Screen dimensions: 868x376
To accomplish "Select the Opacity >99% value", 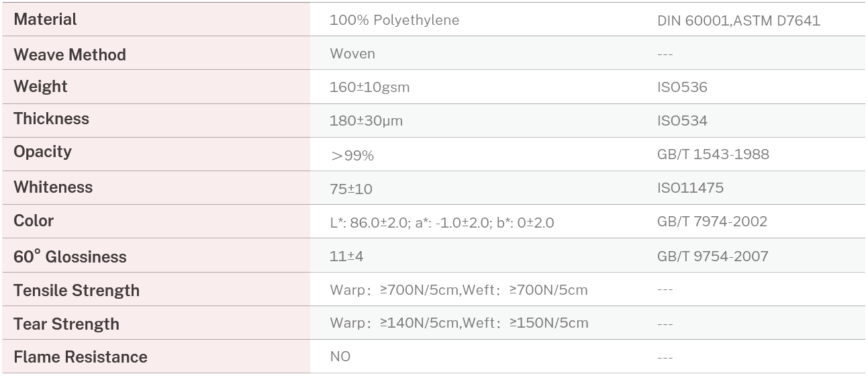I will 352,156.
